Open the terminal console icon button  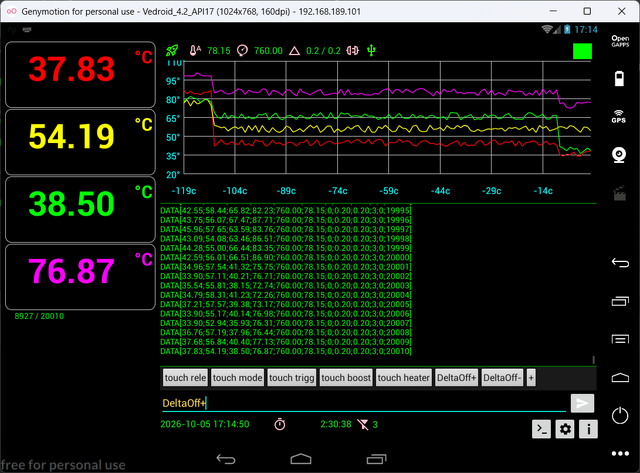(x=541, y=429)
